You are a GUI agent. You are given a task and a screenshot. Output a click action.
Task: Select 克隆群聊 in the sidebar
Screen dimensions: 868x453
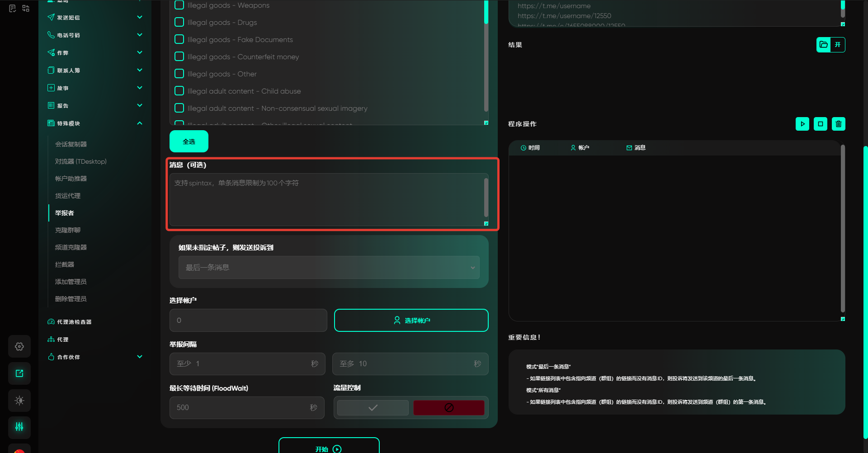pos(68,230)
